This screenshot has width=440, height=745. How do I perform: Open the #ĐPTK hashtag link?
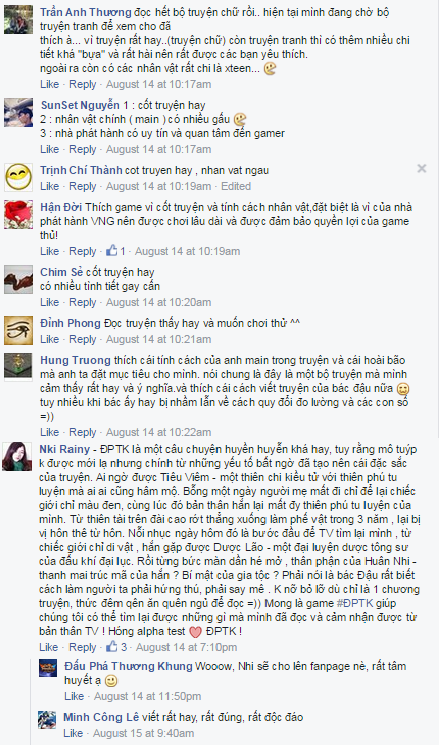(356, 603)
